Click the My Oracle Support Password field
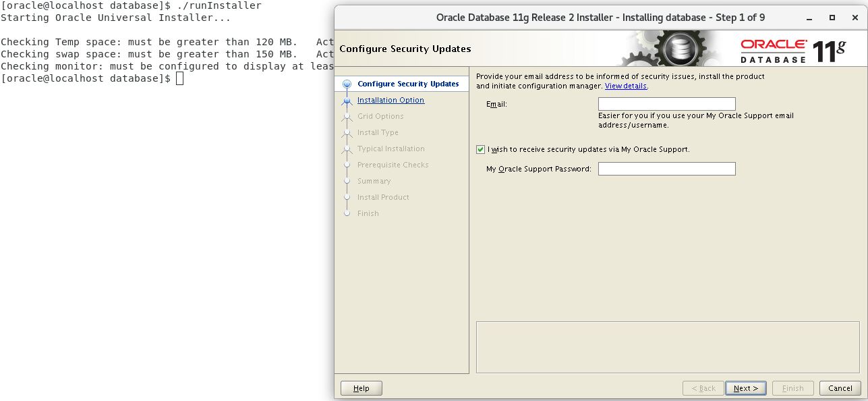The width and height of the screenshot is (868, 401). click(x=666, y=169)
